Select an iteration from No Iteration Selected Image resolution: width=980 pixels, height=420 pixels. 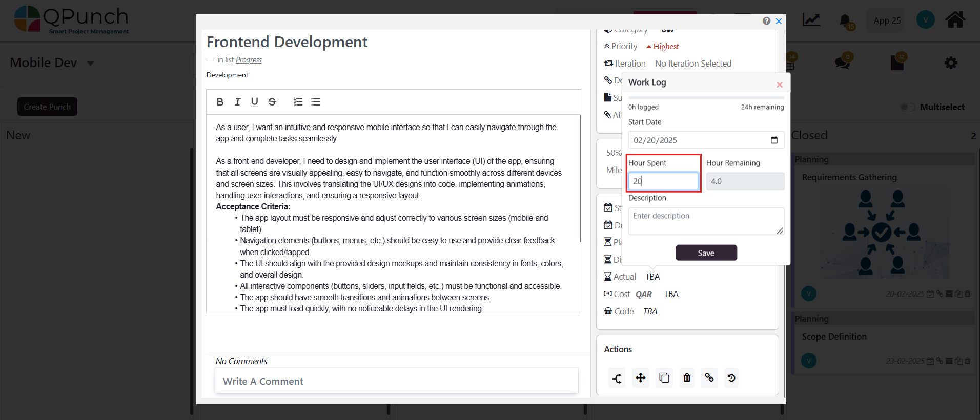[x=693, y=64]
